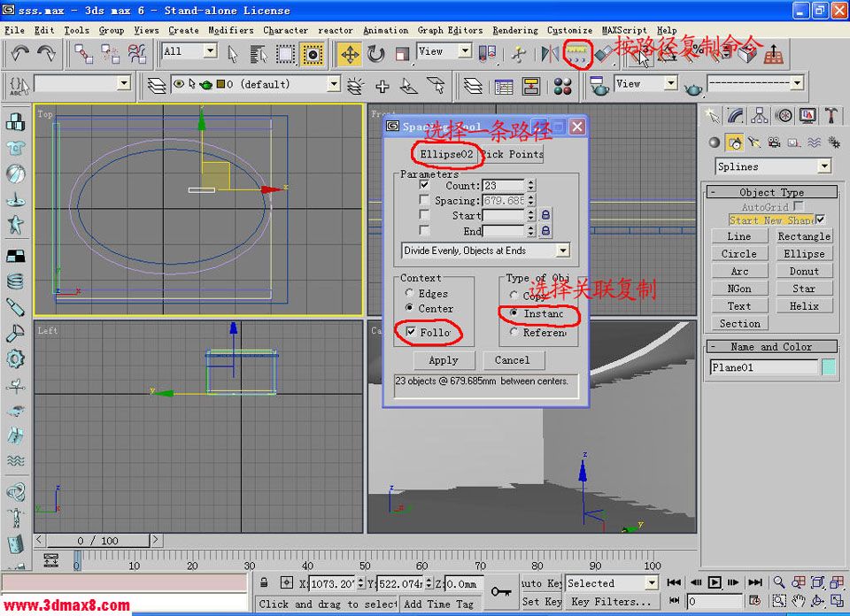Select the Center context radio button
Viewport: 850px width, 616px height.
pyautogui.click(x=409, y=308)
